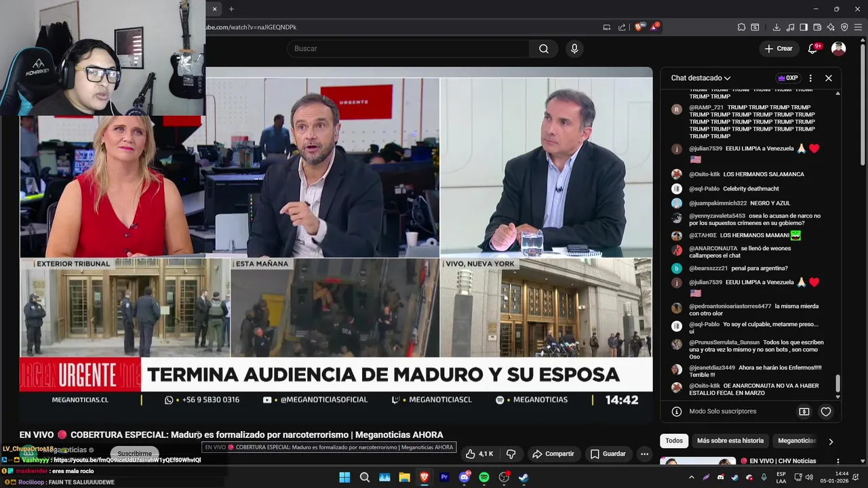Click the share page icon in address bar
Image resolution: width=868 pixels, height=488 pixels.
(622, 27)
